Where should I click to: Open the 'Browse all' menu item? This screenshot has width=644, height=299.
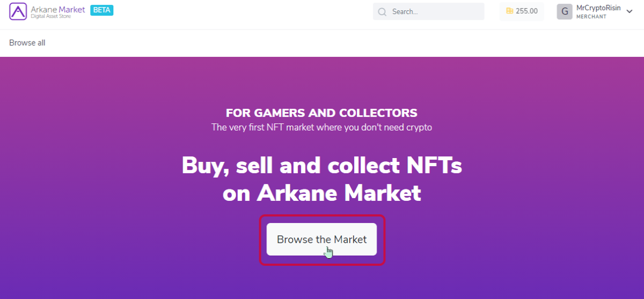click(x=27, y=43)
